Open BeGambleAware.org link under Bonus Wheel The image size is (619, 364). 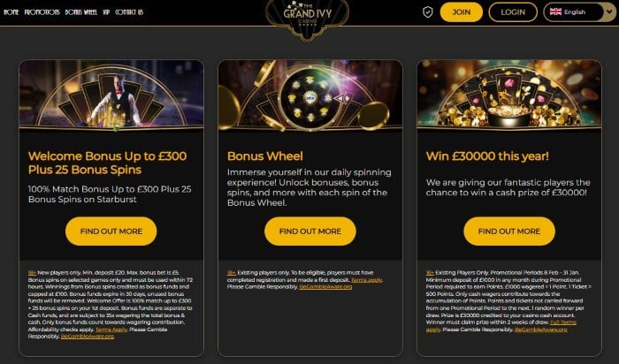pyautogui.click(x=327, y=287)
